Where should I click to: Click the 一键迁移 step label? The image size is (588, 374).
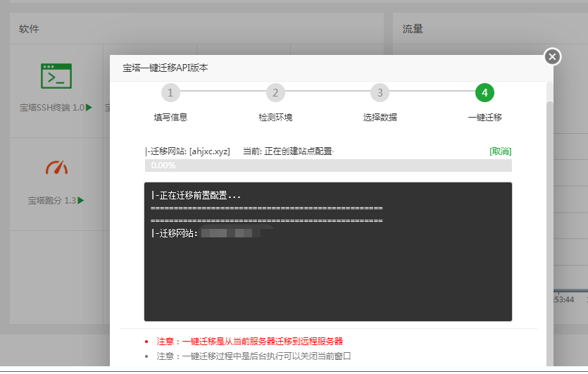click(x=484, y=118)
